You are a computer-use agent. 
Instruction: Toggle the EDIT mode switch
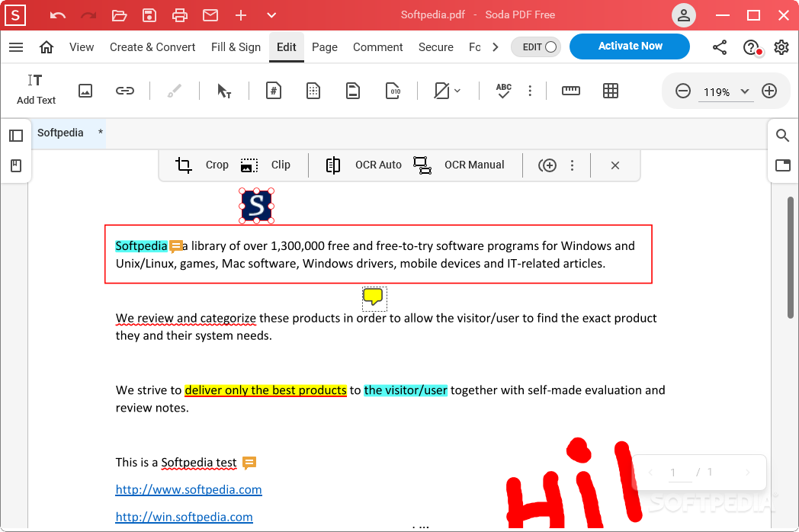536,47
